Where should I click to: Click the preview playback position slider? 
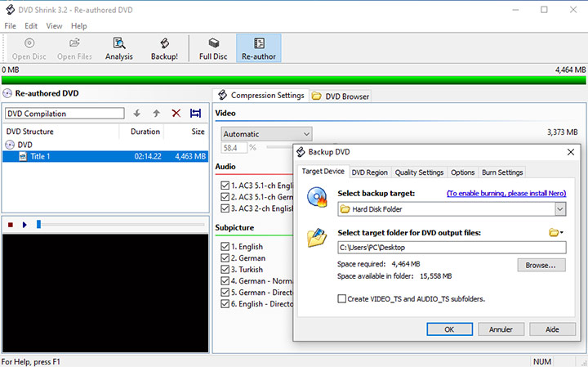pyautogui.click(x=39, y=224)
